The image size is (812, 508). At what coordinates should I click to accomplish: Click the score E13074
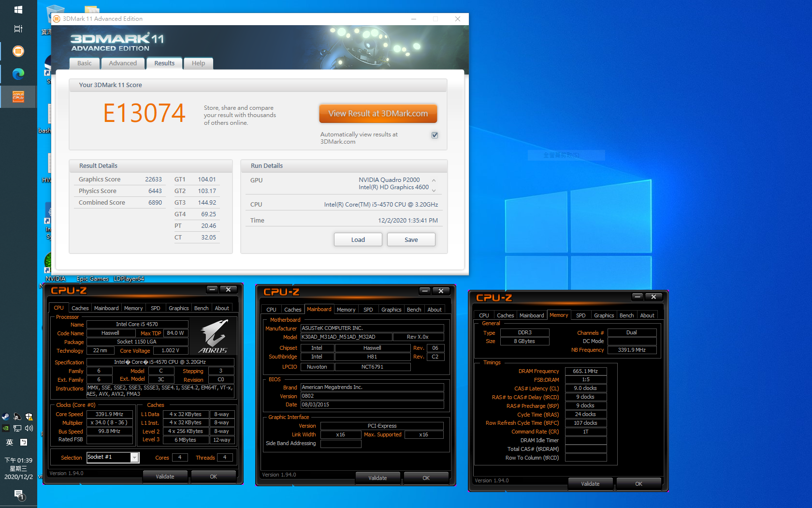point(145,113)
